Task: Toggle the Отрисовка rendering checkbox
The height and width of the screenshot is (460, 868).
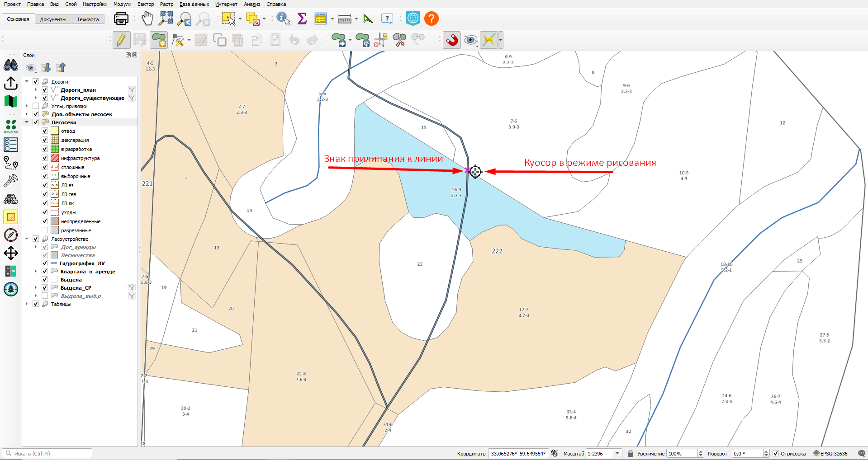Action: pyautogui.click(x=776, y=453)
